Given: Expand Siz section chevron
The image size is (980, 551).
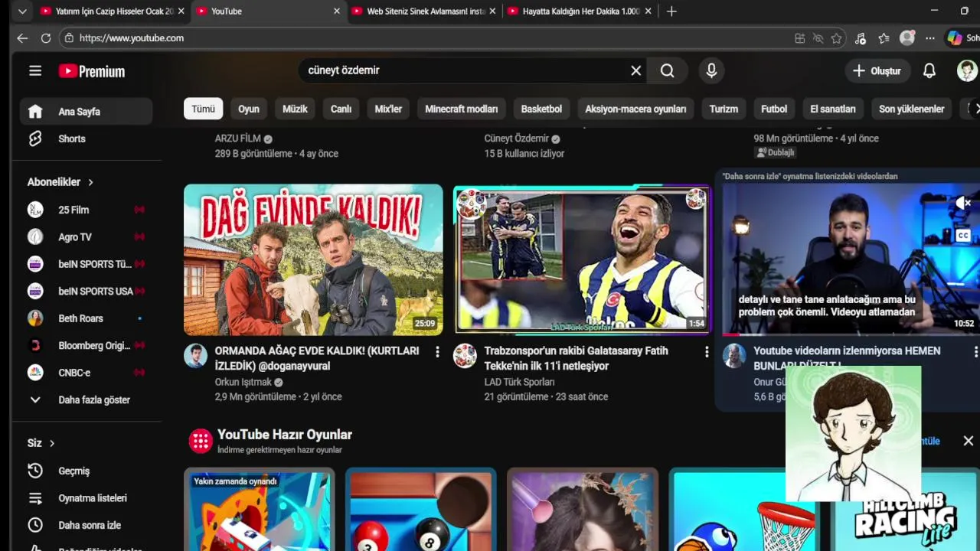Looking at the screenshot, I should [x=52, y=443].
